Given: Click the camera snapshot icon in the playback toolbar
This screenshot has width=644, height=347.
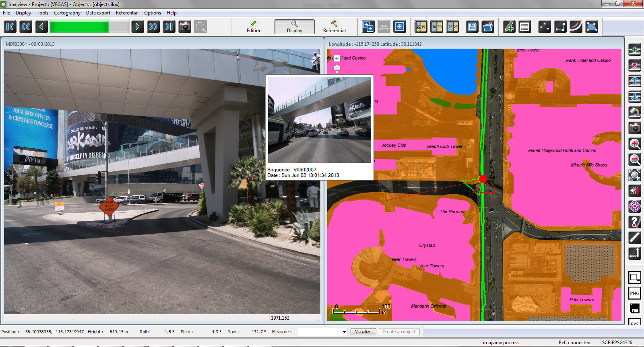Looking at the screenshot, I should (x=185, y=27).
